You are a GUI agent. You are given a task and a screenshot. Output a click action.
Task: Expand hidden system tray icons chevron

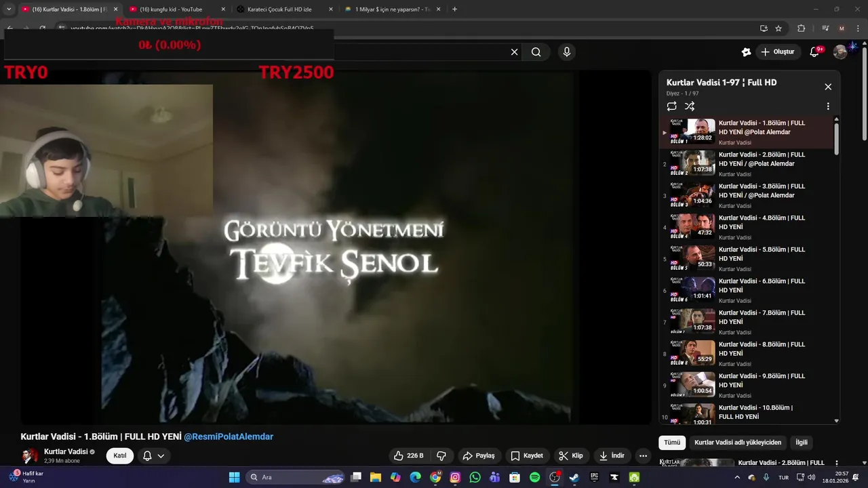pos(737,477)
